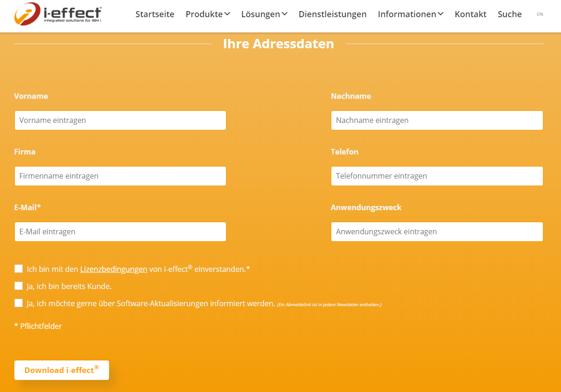
Task: Switch language with the EN icon
Action: click(540, 14)
